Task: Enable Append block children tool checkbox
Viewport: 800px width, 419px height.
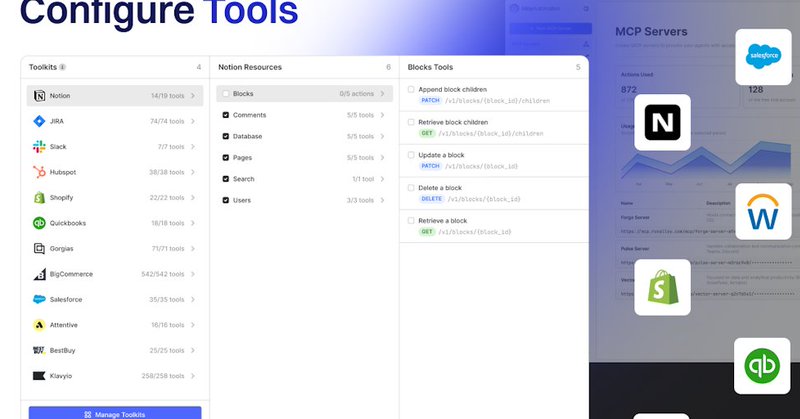Action: pos(411,89)
